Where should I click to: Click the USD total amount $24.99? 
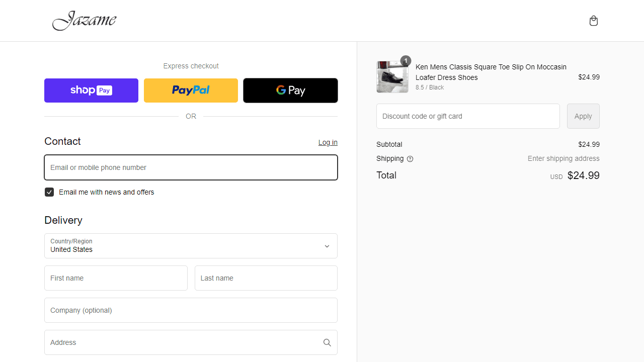coord(584,175)
